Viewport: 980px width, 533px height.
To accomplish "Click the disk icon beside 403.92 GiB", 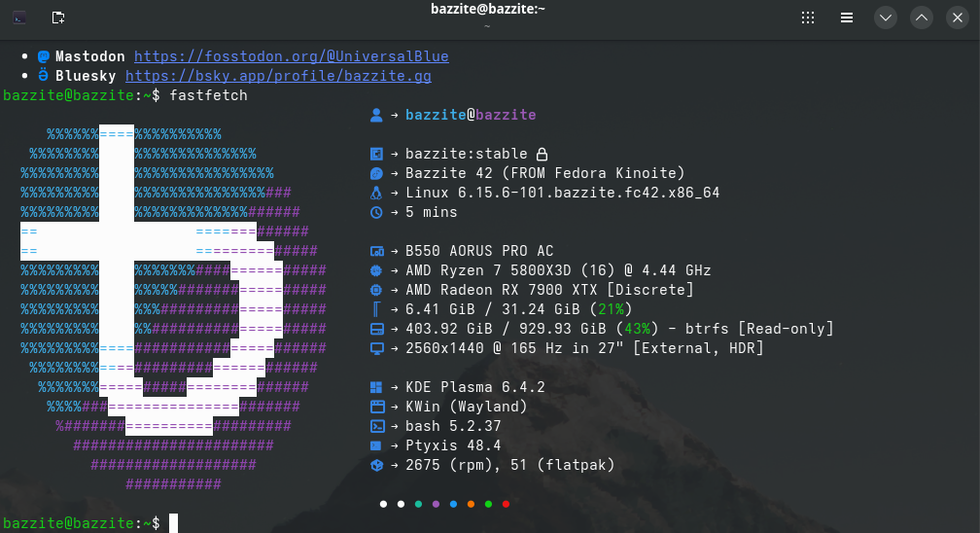I will 377,329.
